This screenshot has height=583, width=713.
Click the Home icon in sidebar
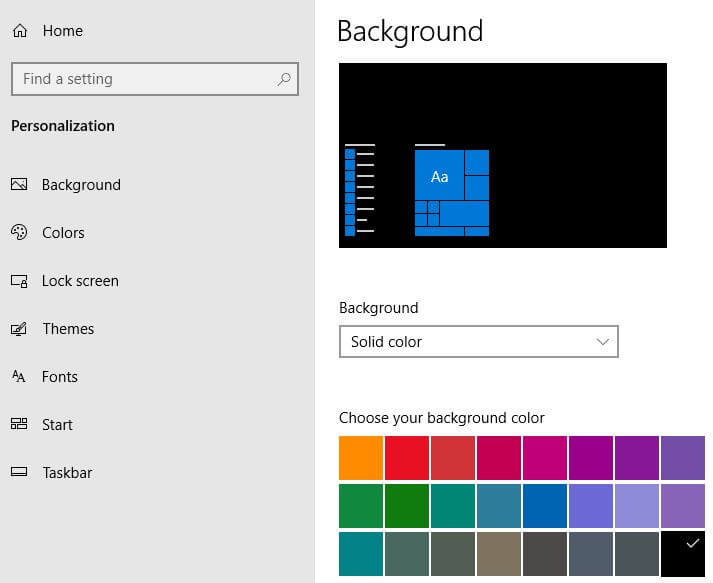[19, 31]
